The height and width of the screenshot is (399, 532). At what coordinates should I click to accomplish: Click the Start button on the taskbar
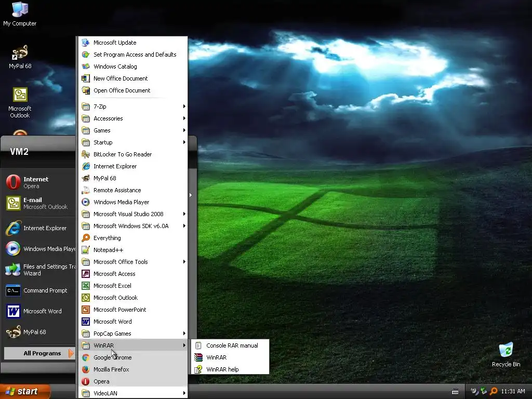24,391
